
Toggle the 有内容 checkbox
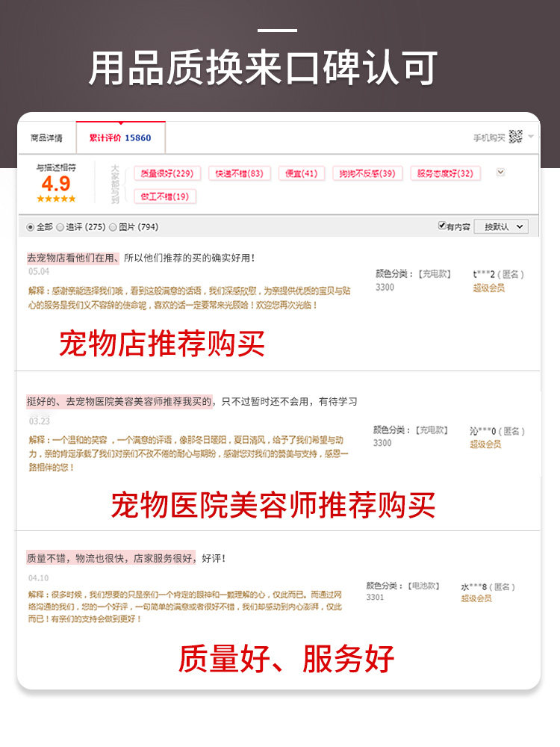(442, 226)
